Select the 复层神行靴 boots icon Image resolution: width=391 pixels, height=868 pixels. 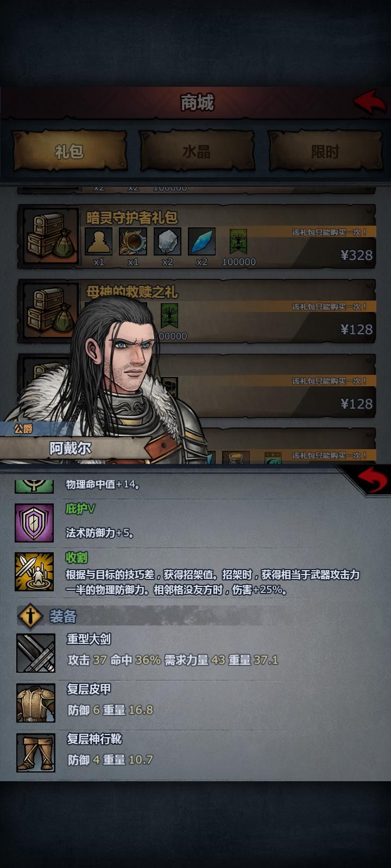(36, 752)
